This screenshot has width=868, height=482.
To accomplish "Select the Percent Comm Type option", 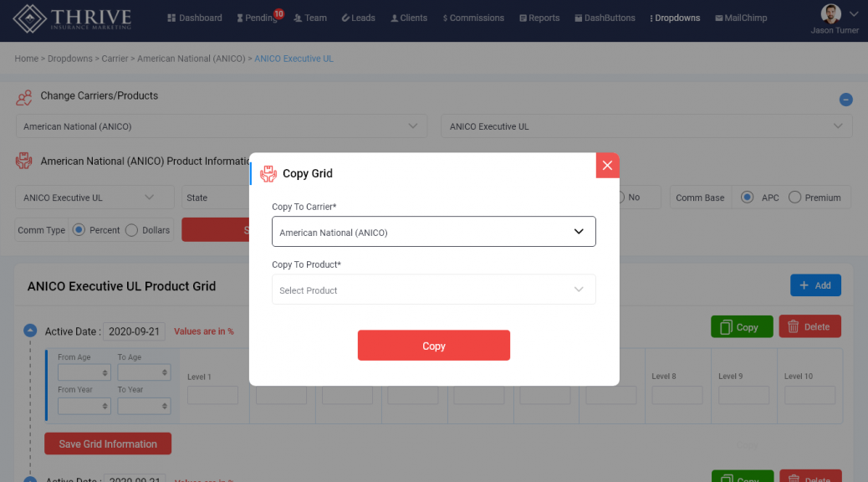I will pyautogui.click(x=79, y=230).
